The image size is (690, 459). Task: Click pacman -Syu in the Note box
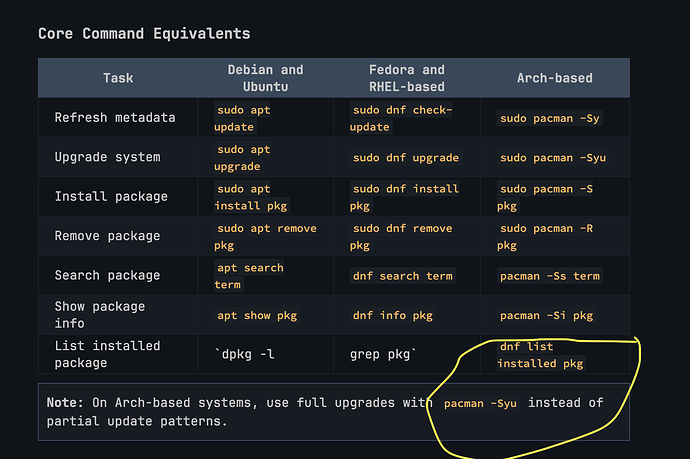click(x=480, y=403)
